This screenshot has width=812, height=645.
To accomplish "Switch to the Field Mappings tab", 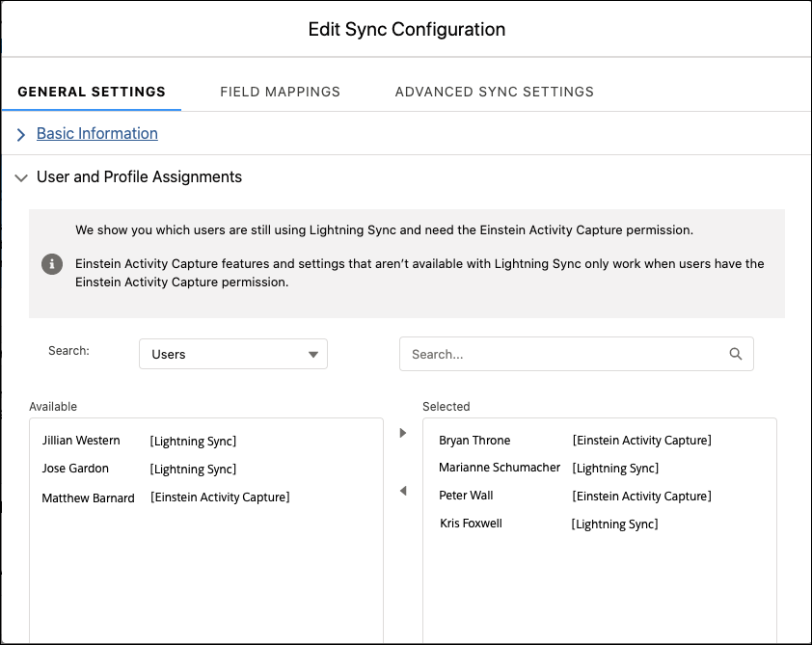I will (x=280, y=92).
